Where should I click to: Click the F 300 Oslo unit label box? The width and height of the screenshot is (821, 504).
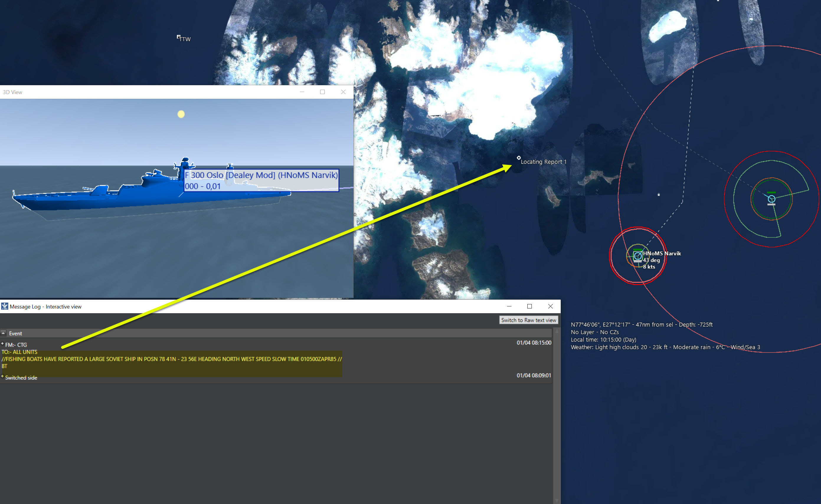tap(261, 180)
